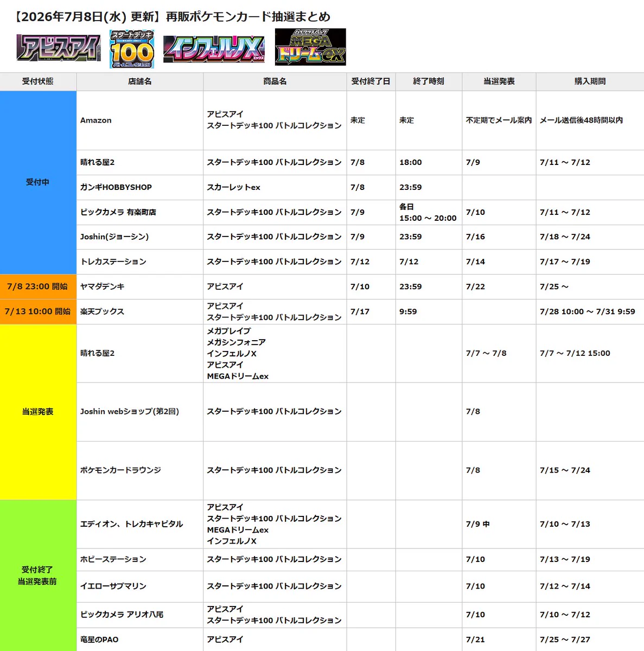Click トレカステーション store name
This screenshot has width=644, height=651.
pyautogui.click(x=113, y=261)
